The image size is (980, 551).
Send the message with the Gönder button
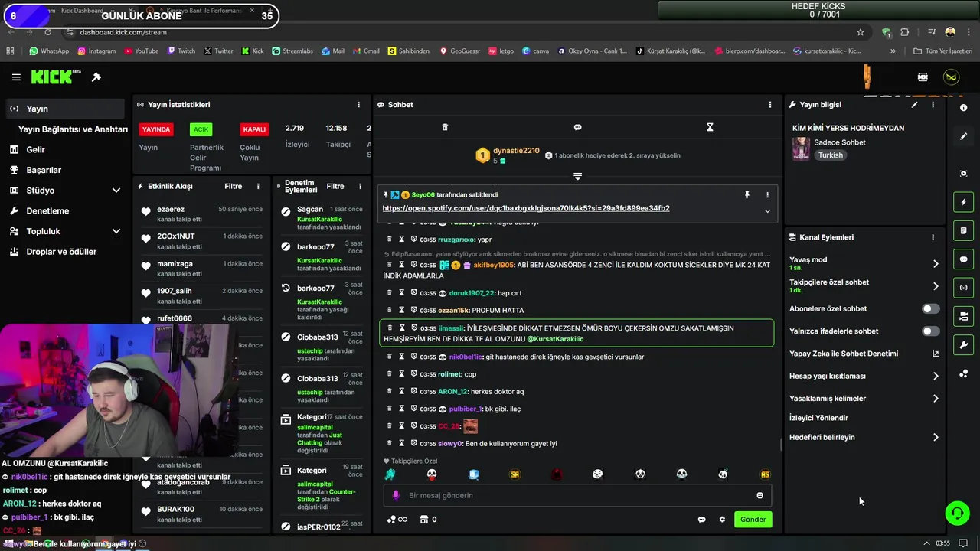[753, 520]
